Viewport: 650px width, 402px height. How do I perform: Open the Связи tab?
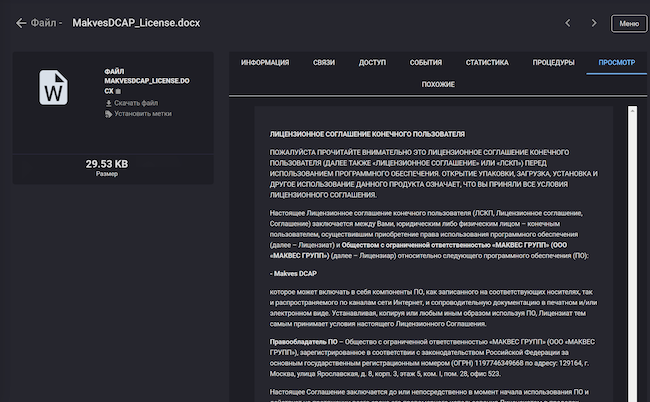point(324,63)
